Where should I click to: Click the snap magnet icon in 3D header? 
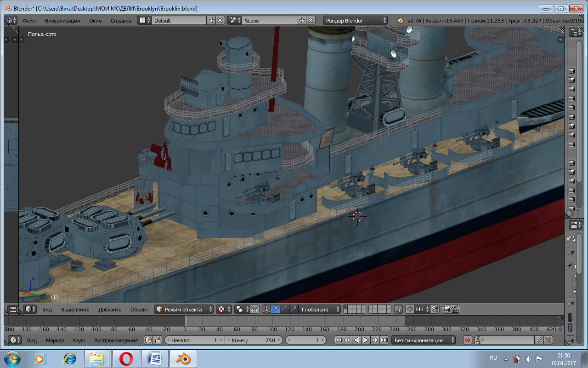point(409,310)
